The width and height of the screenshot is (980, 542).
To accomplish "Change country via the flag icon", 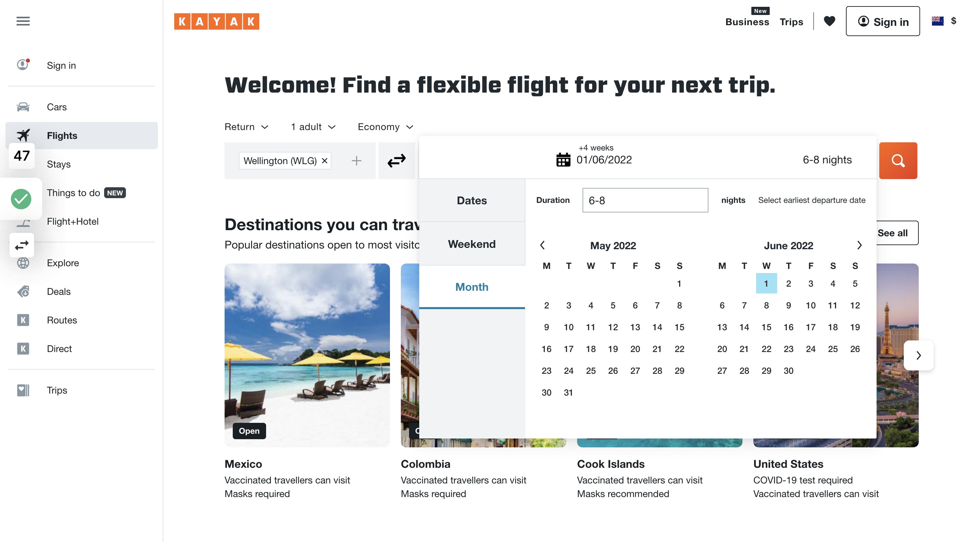I will pyautogui.click(x=937, y=21).
